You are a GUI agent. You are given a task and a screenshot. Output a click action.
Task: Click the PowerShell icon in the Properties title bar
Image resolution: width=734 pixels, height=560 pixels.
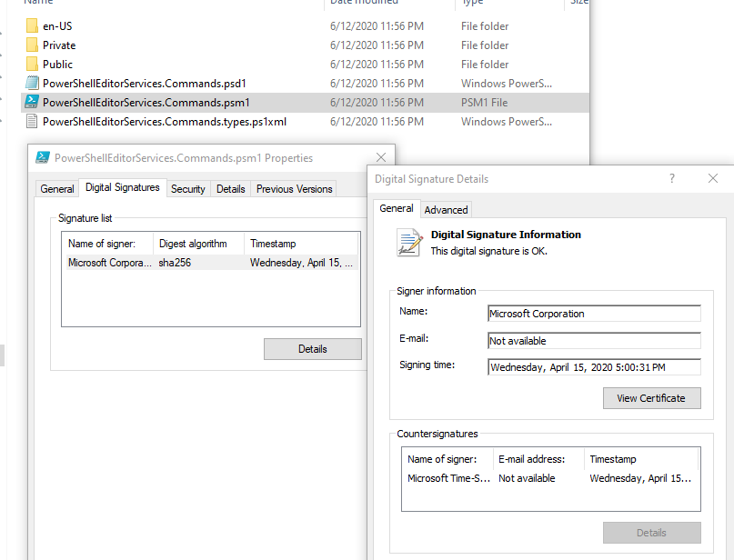[42, 157]
